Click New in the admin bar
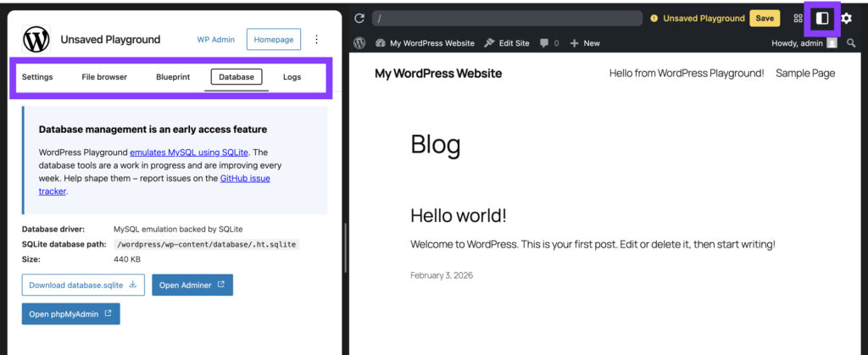This screenshot has width=868, height=355. [x=585, y=43]
